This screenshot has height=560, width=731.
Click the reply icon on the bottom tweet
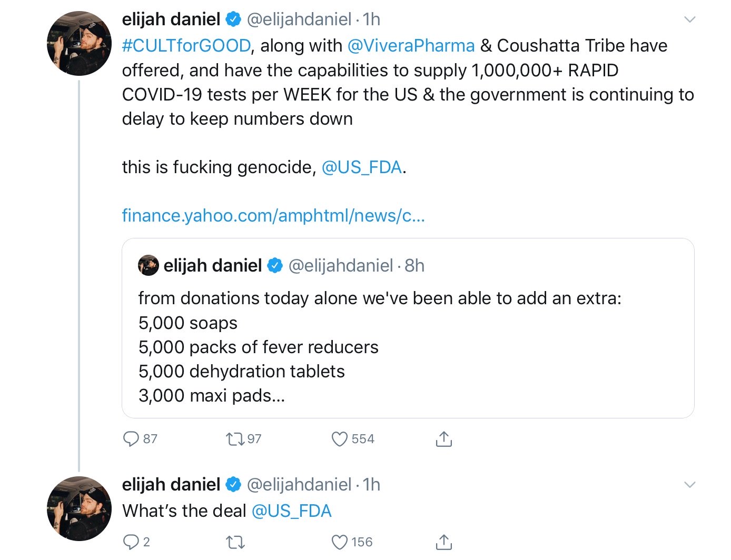131,541
